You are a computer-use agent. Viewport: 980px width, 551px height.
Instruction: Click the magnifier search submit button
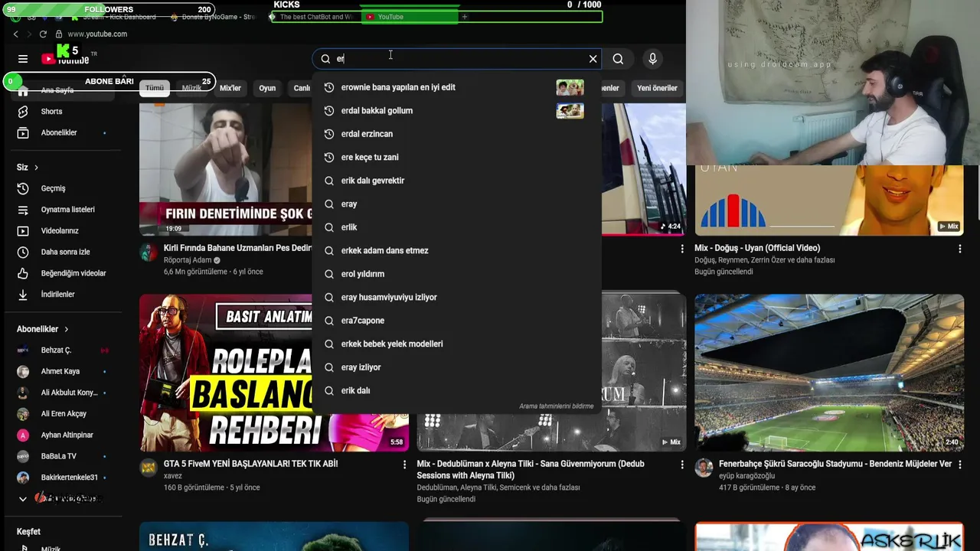[x=618, y=59]
